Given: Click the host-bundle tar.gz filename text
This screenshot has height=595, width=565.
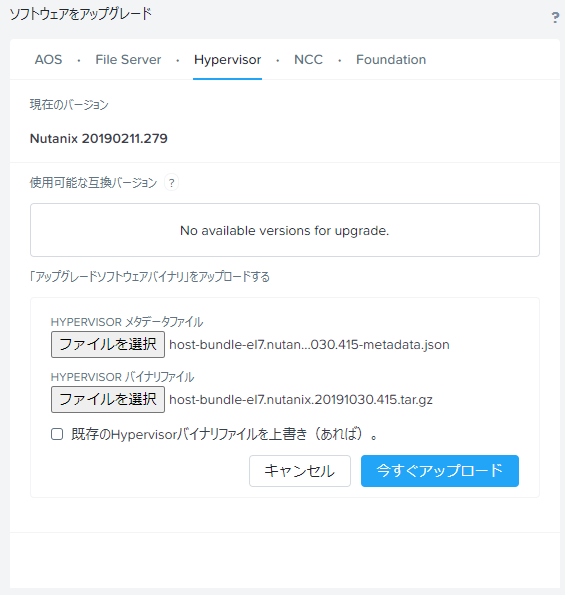Looking at the screenshot, I should click(x=301, y=400).
